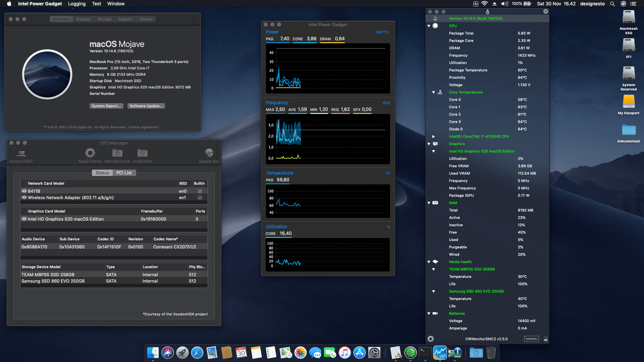Click the Extract DSDT icon in DPCIManager
This screenshot has height=362, width=644.
pyautogui.click(x=21, y=154)
